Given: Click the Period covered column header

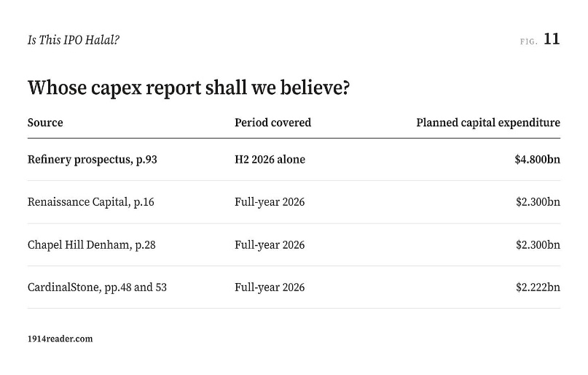Looking at the screenshot, I should click(x=273, y=123).
